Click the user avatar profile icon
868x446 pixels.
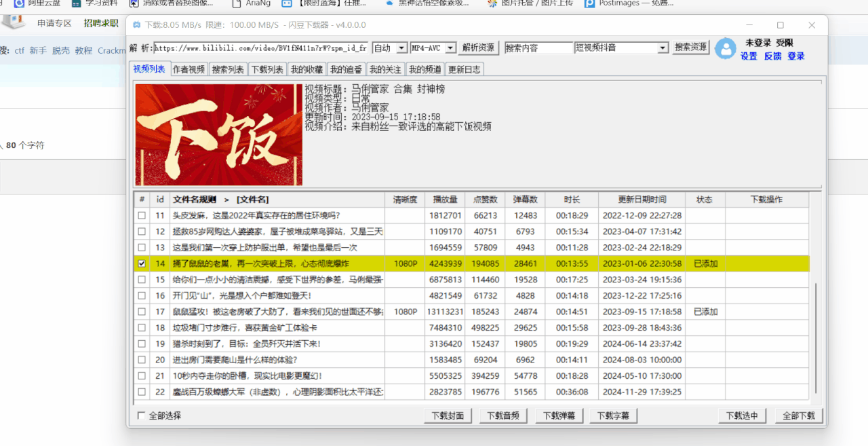[725, 48]
